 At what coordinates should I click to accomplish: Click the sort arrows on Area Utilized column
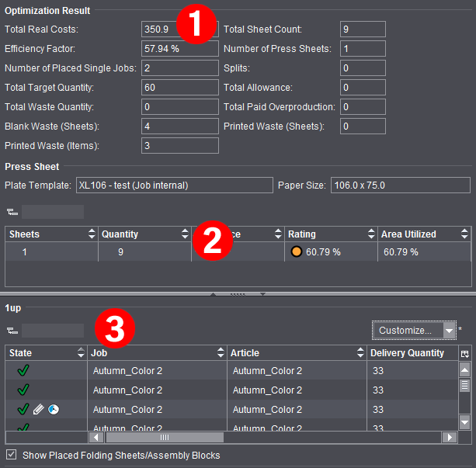pyautogui.click(x=464, y=234)
